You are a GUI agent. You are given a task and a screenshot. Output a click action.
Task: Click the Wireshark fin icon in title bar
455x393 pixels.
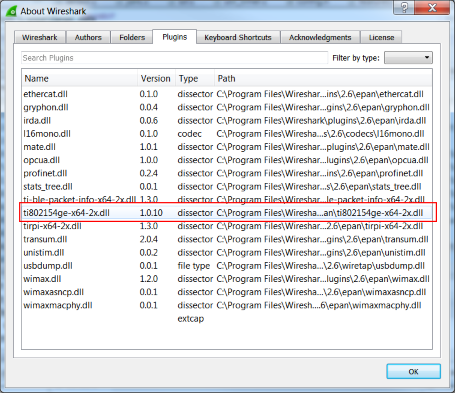[11, 11]
